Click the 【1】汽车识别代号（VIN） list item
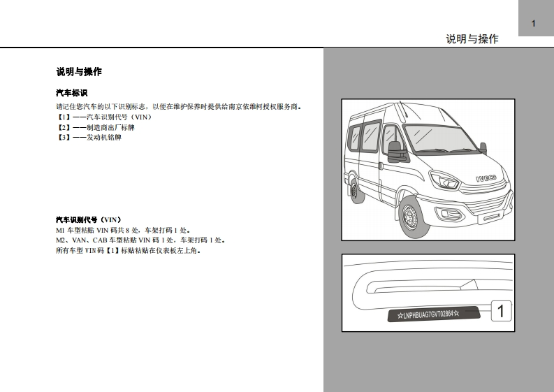Screen dimensions: 554x392 tap(103, 117)
